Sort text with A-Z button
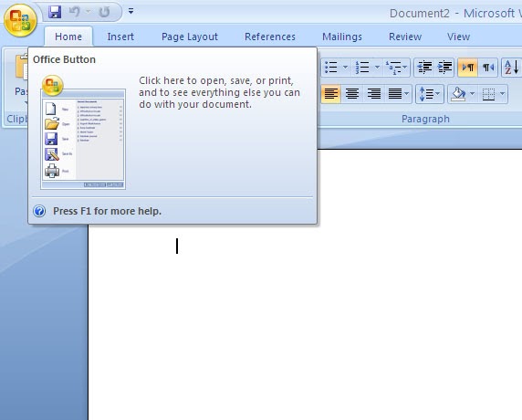The width and height of the screenshot is (522, 420). (512, 68)
